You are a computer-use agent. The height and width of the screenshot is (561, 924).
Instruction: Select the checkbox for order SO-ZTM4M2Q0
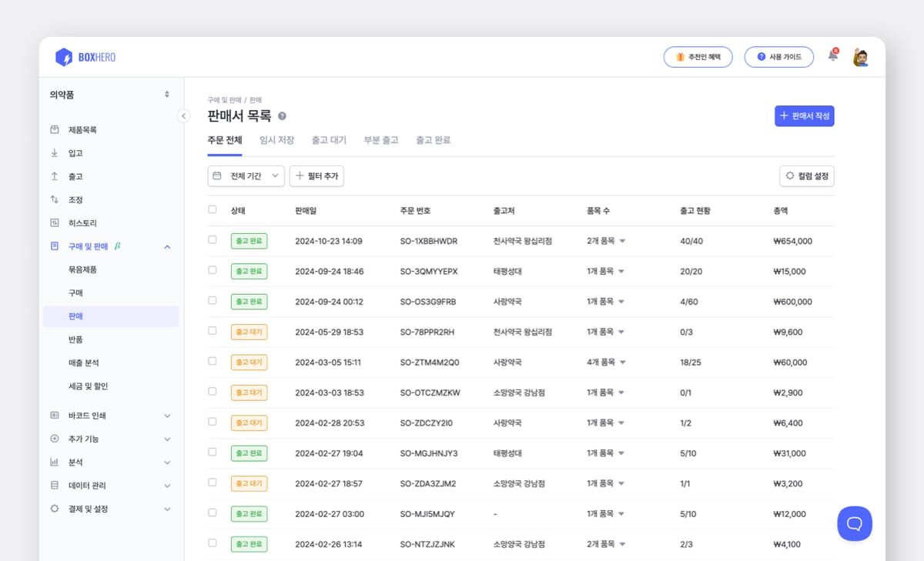[x=213, y=361]
